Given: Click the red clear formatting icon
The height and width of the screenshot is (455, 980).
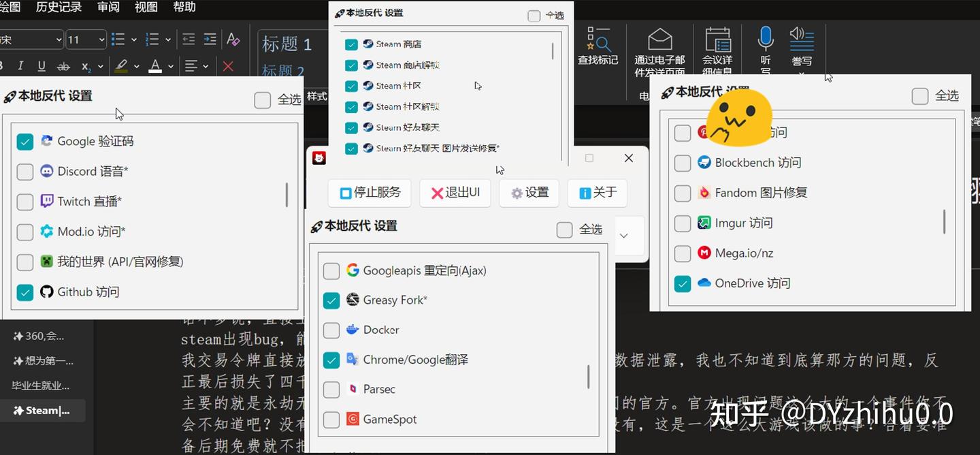Looking at the screenshot, I should (x=228, y=66).
